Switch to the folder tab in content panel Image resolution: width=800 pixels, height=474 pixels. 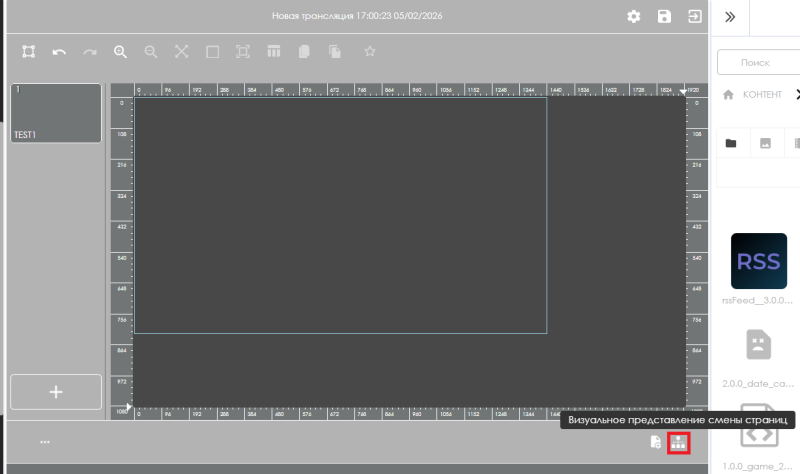point(731,144)
